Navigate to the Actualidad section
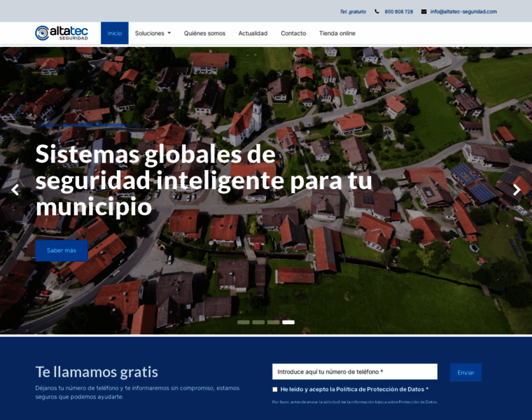532x420 pixels. click(253, 33)
